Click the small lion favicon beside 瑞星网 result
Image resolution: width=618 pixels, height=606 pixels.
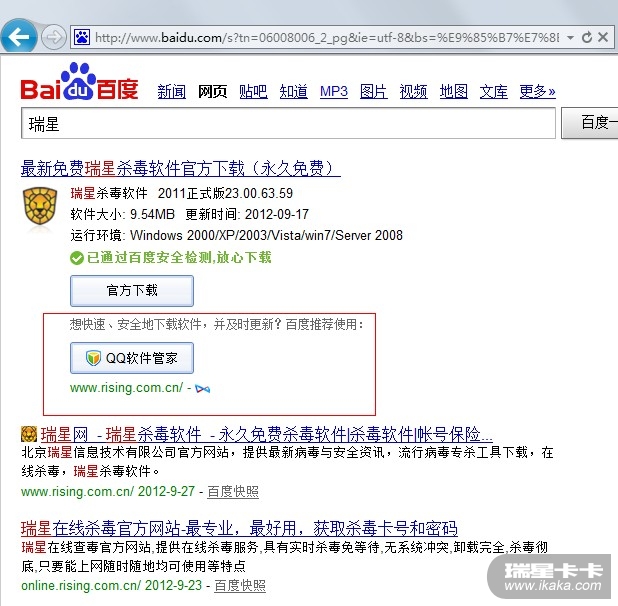[x=28, y=434]
